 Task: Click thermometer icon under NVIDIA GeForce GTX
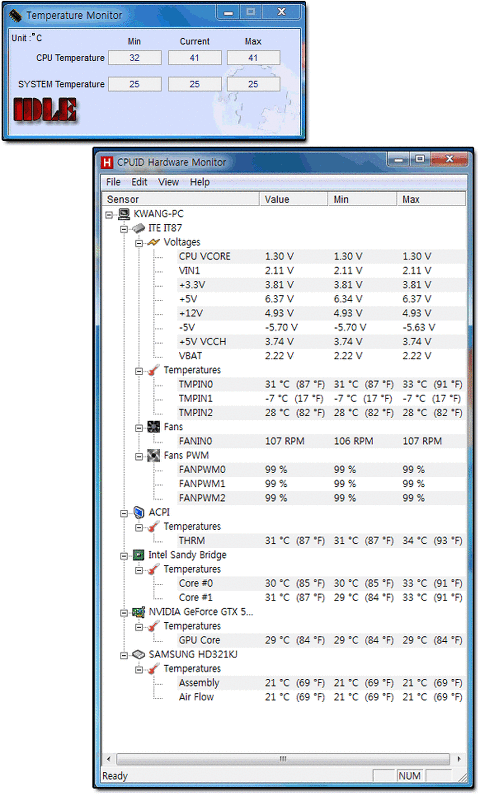154,626
